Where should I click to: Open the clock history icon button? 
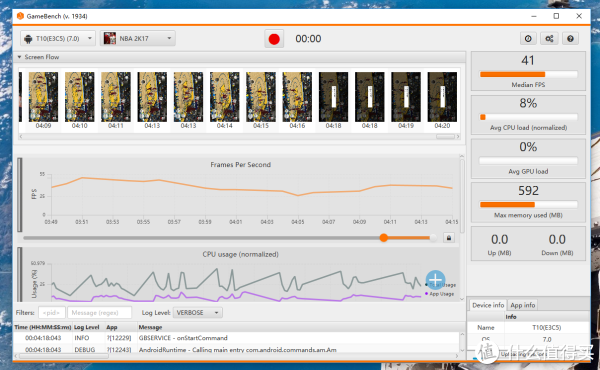[x=528, y=39]
